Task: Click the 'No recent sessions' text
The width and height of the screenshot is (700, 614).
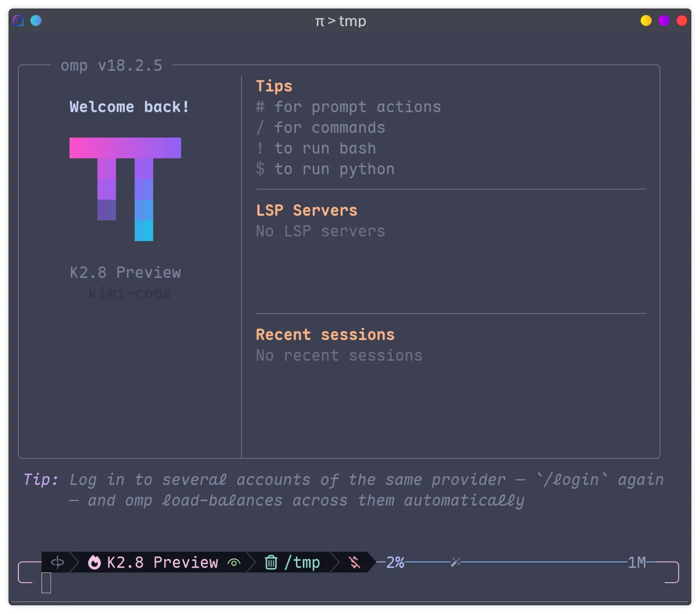Action: tap(339, 355)
